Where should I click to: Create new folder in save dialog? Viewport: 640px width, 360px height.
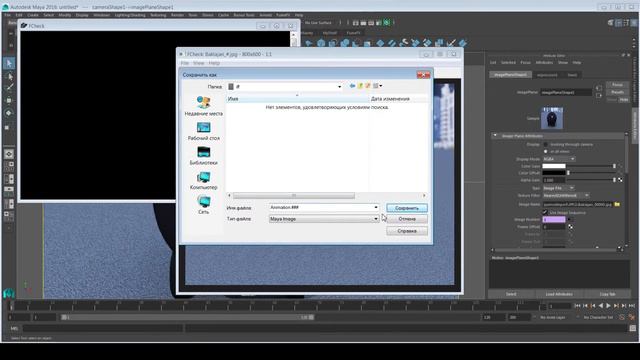pyautogui.click(x=368, y=86)
